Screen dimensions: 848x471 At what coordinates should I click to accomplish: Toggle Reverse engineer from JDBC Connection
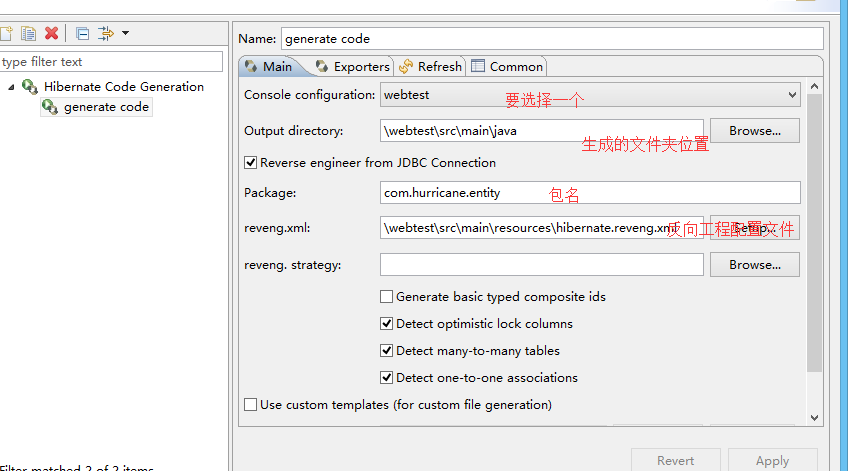[x=250, y=163]
